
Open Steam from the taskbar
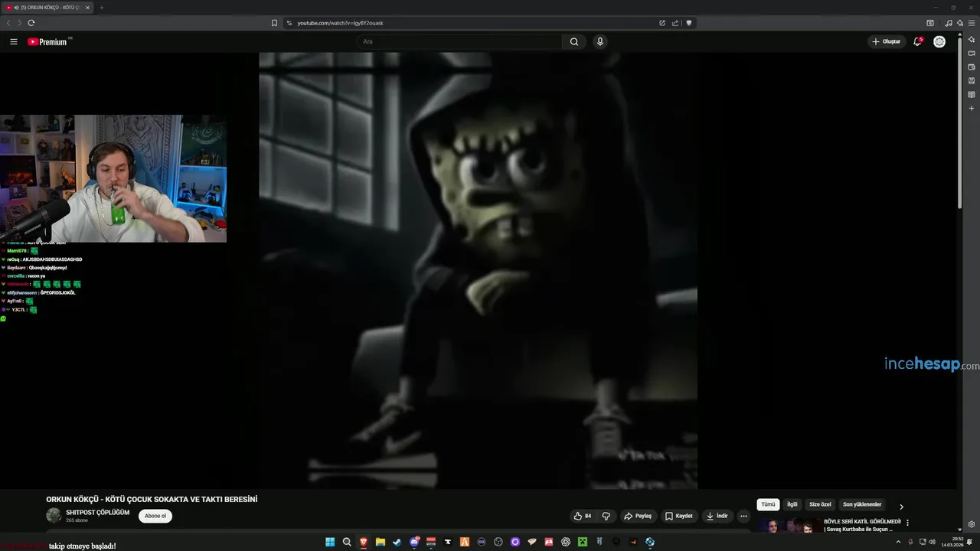point(397,542)
